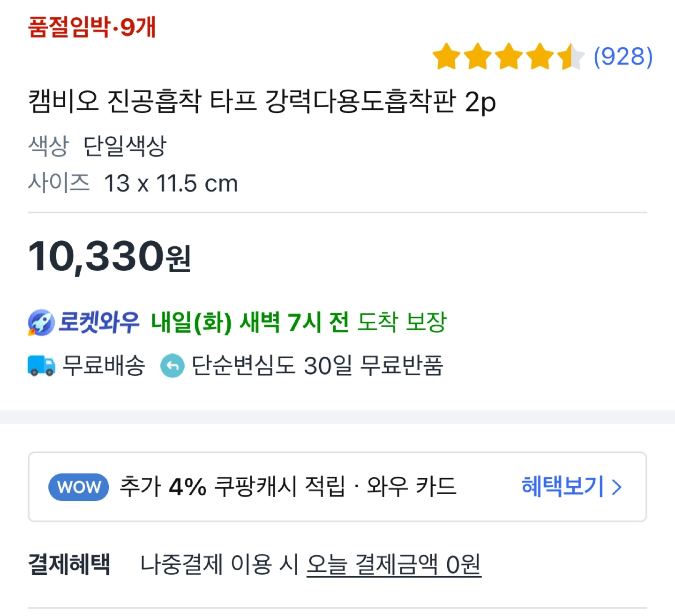Viewport: 675px width, 616px height.
Task: Click the first gold rating star
Action: 447,56
